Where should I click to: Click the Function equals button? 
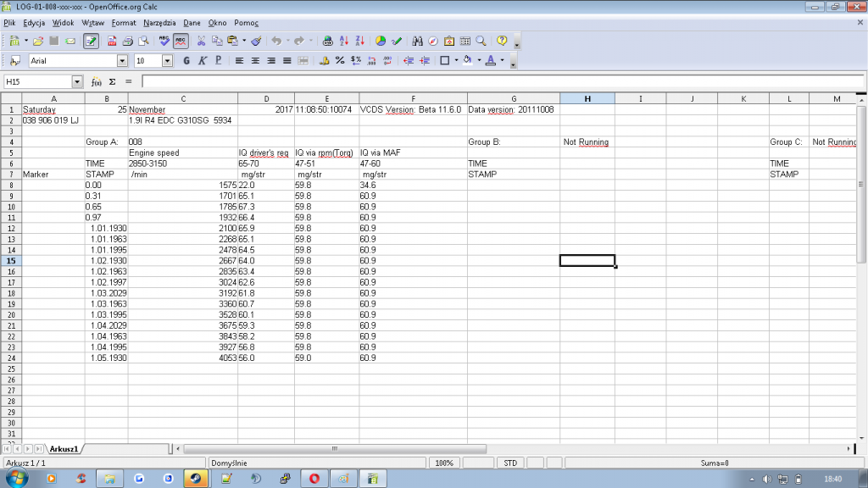click(129, 82)
